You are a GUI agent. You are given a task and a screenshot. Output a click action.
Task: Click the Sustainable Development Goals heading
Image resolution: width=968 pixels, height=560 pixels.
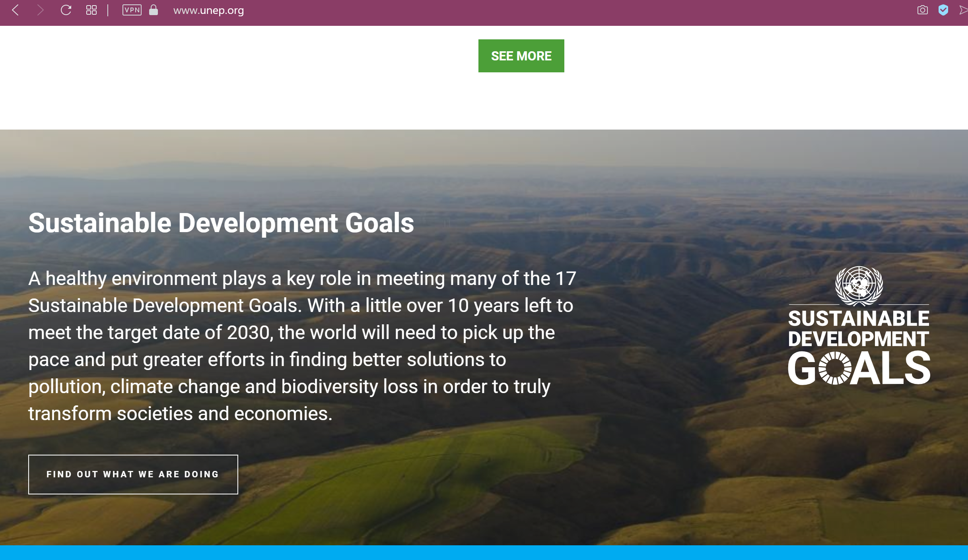tap(221, 223)
